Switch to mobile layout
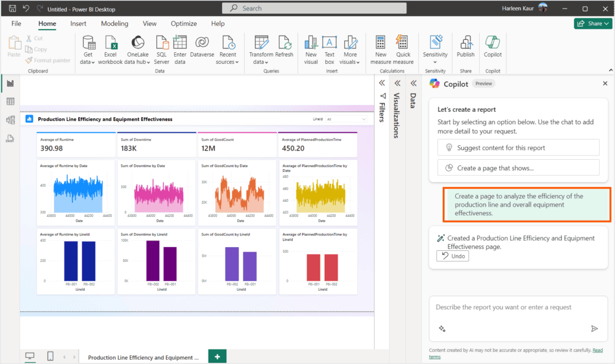615x364 pixels. point(50,356)
